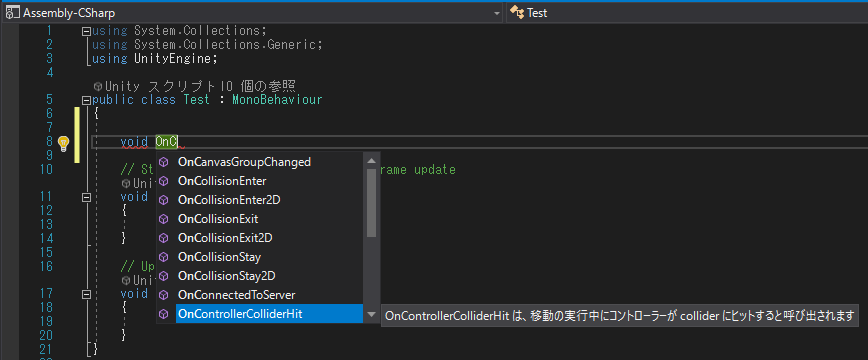Click the Test class icon in navigation bar
Image resolution: width=868 pixels, height=360 pixels.
point(516,12)
